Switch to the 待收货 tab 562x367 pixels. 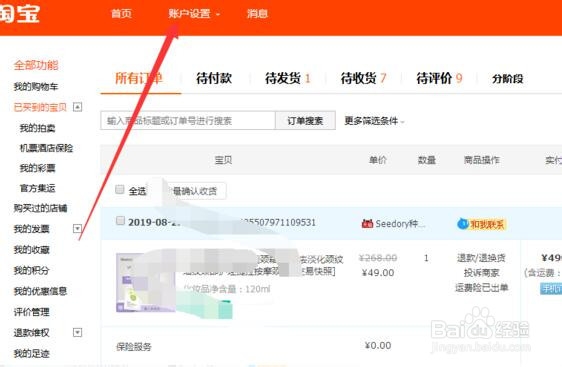pos(363,78)
